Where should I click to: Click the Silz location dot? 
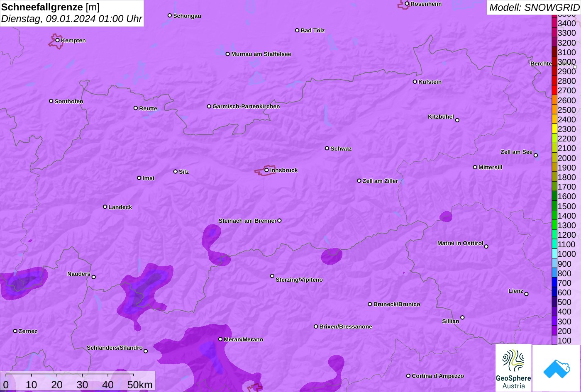click(x=176, y=171)
